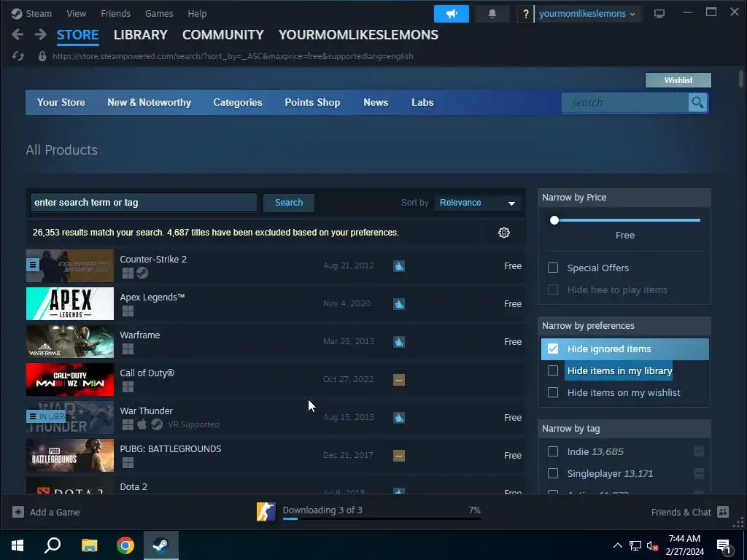
Task: Click the SteamOS icon under Counter-Strike 2
Action: [x=142, y=273]
